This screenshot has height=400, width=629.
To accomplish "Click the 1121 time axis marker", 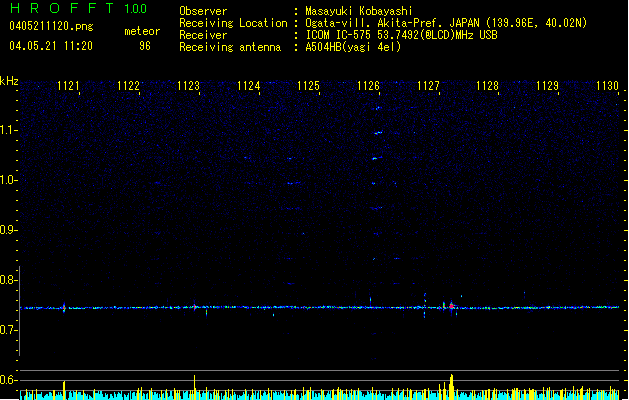I will [x=68, y=85].
